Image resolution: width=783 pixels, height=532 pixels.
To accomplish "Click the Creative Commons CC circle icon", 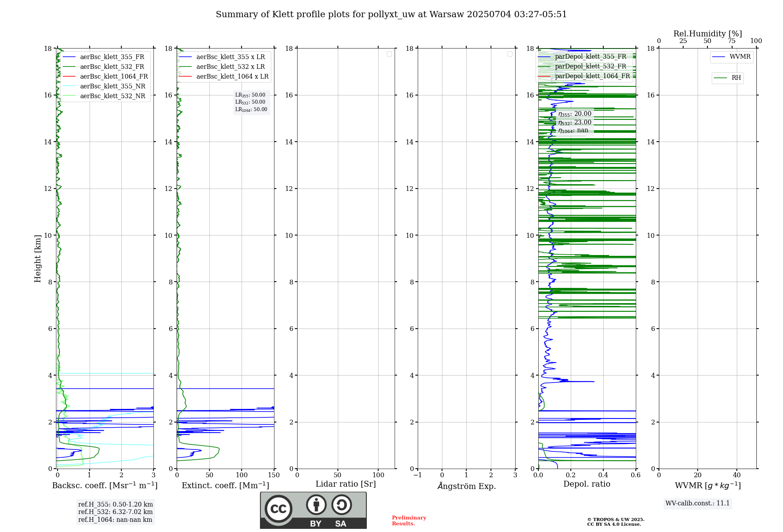I will click(x=278, y=509).
